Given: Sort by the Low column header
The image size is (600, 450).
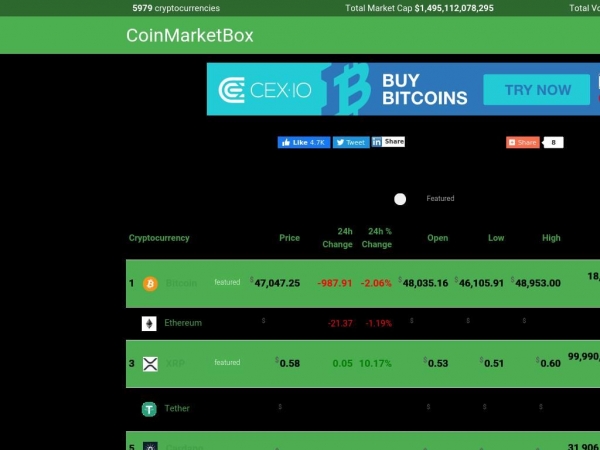Looking at the screenshot, I should pyautogui.click(x=496, y=238).
